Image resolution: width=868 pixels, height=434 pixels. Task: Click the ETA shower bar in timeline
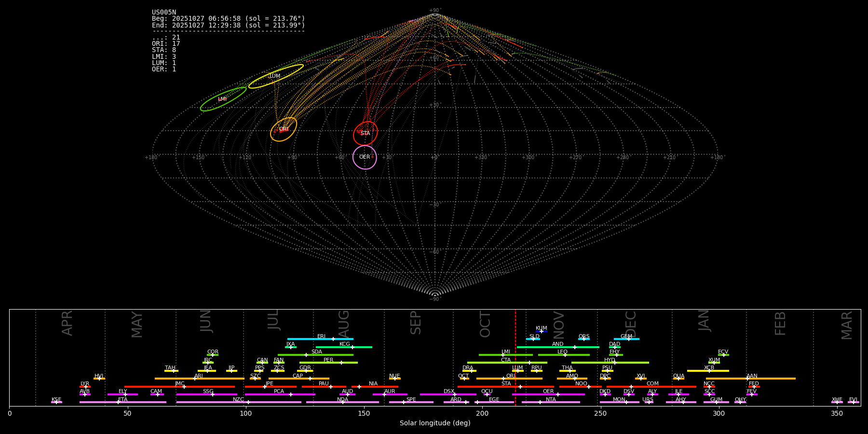122,402
